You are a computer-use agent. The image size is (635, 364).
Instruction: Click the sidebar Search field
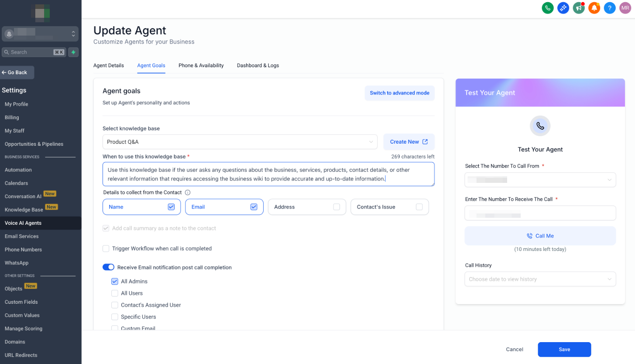point(34,52)
